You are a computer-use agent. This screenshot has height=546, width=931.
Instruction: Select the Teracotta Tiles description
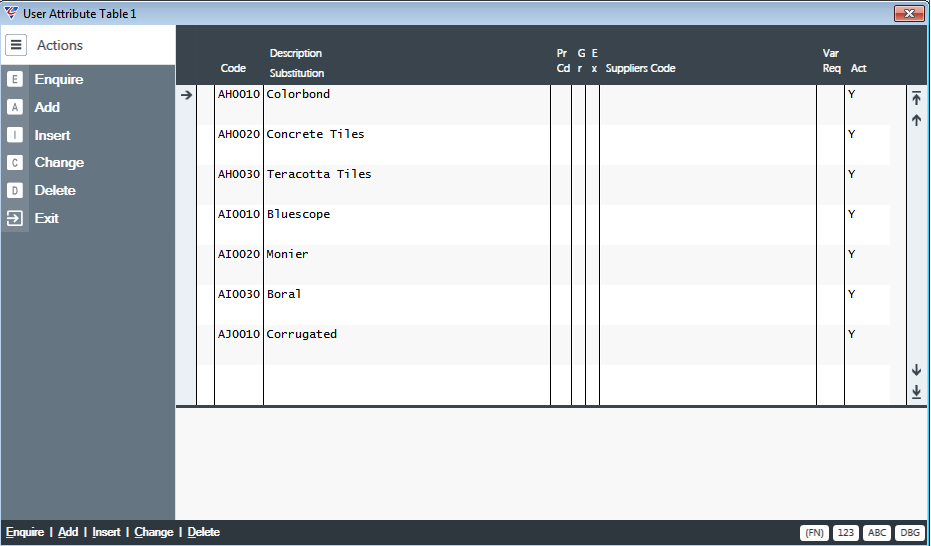[319, 174]
